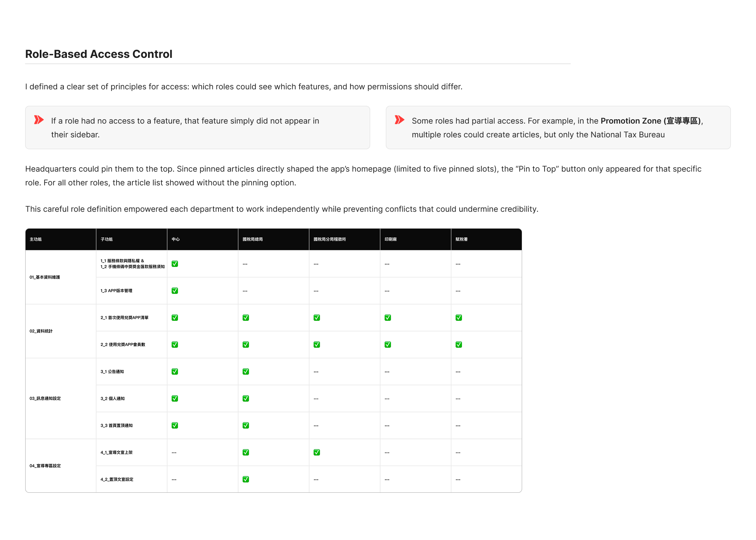Click 國稅局分局稽徵所 checkmark for 4_1_宣導文宣上架
756x540 pixels.
pyautogui.click(x=317, y=453)
